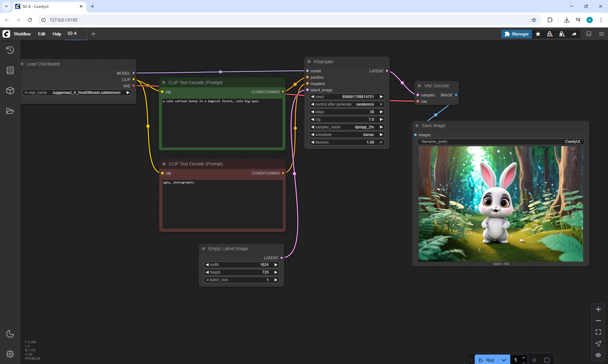Open ComfyUI settings gear icon
The image size is (608, 364).
(x=10, y=354)
